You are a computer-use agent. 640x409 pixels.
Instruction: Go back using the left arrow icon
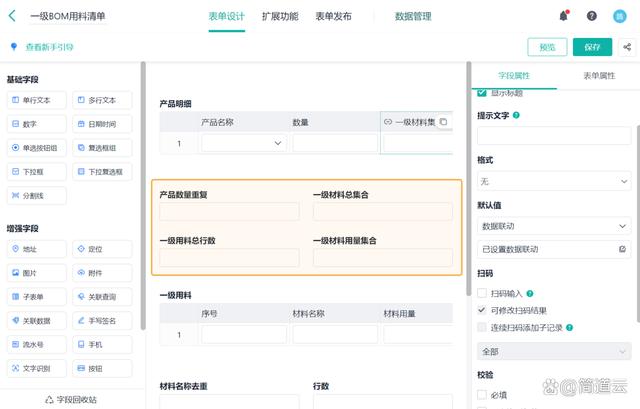[x=12, y=16]
